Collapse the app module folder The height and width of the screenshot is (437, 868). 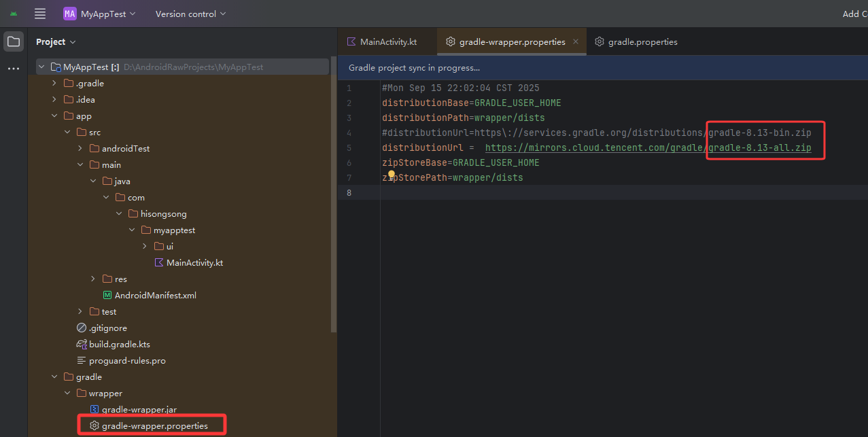point(55,116)
